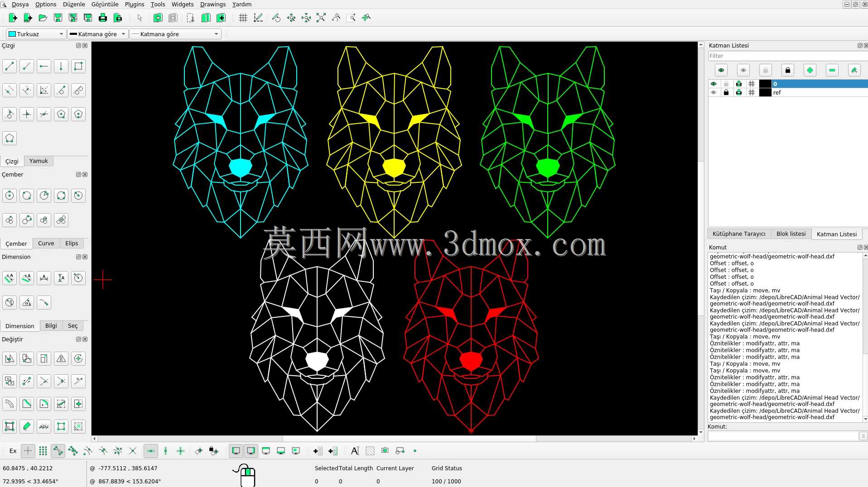Image resolution: width=868 pixels, height=487 pixels.
Task: Click the Redraw icon in the toolbar
Action: pyautogui.click(x=276, y=18)
